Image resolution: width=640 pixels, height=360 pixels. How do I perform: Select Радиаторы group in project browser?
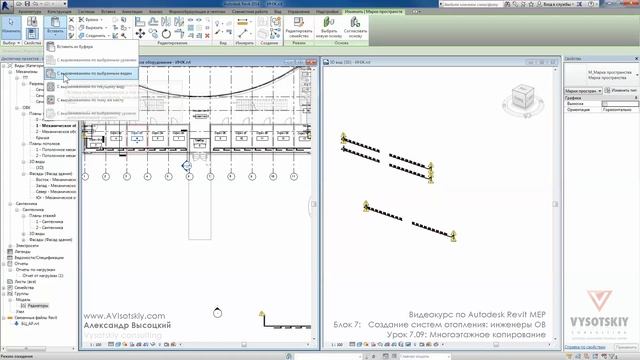point(38,306)
